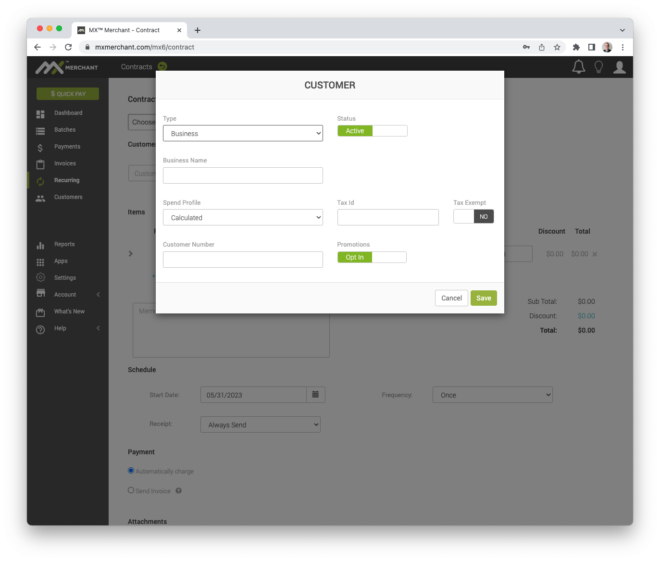Toggle the Promotions Opt In switch
The height and width of the screenshot is (561, 660).
click(372, 257)
